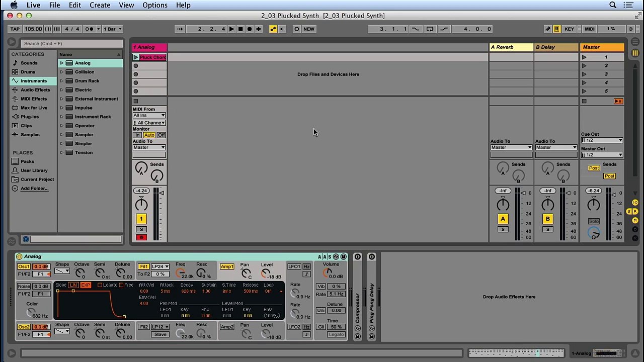Set monitor to Off

(161, 135)
